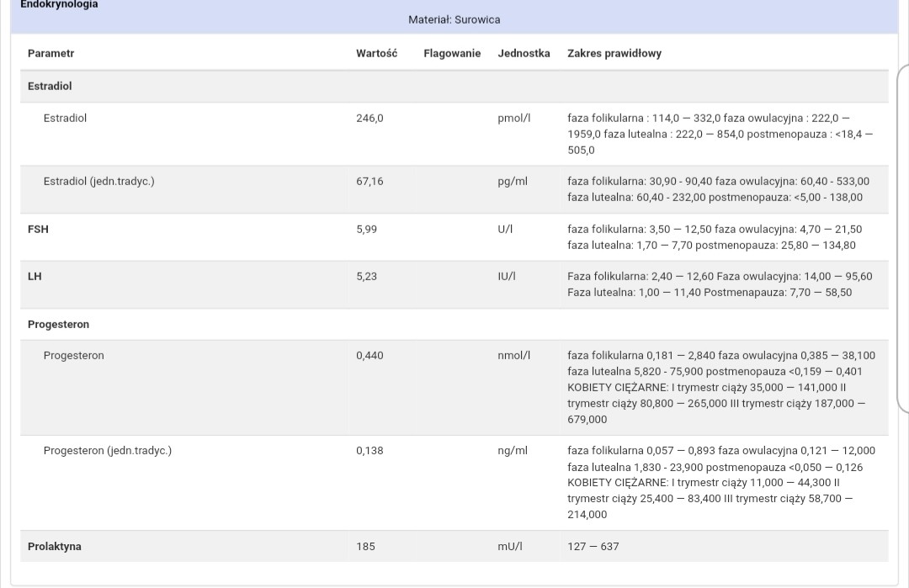The image size is (909, 588).
Task: Click the FSH result value 5,99
Action: pos(366,230)
